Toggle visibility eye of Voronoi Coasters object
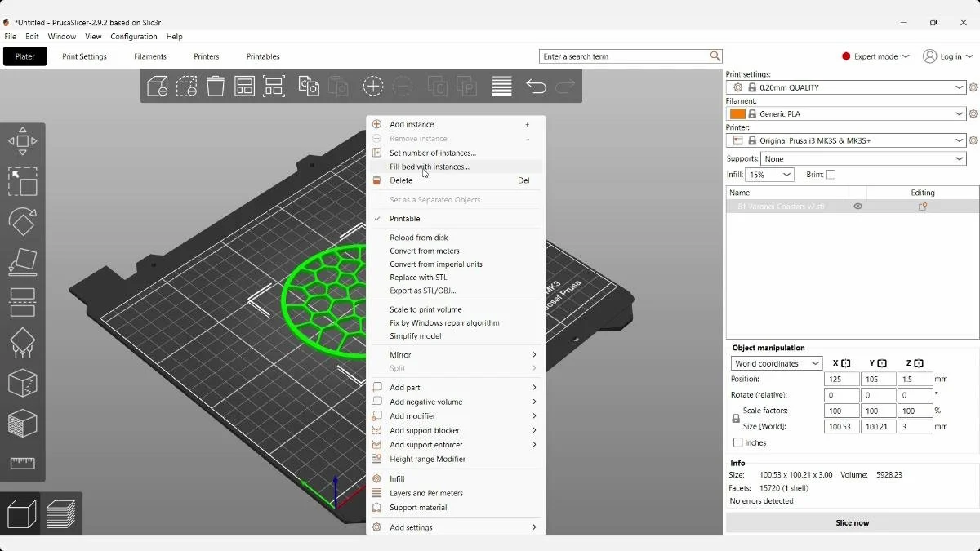 coord(857,207)
